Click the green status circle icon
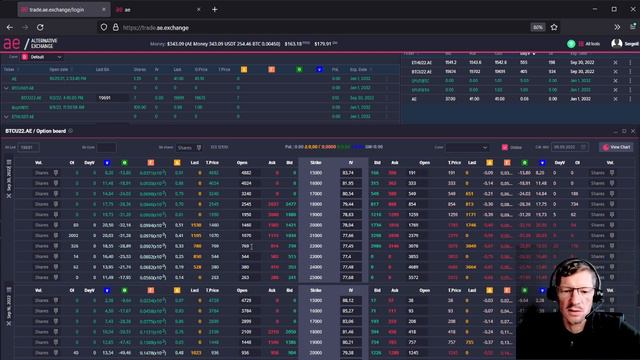 [571, 44]
